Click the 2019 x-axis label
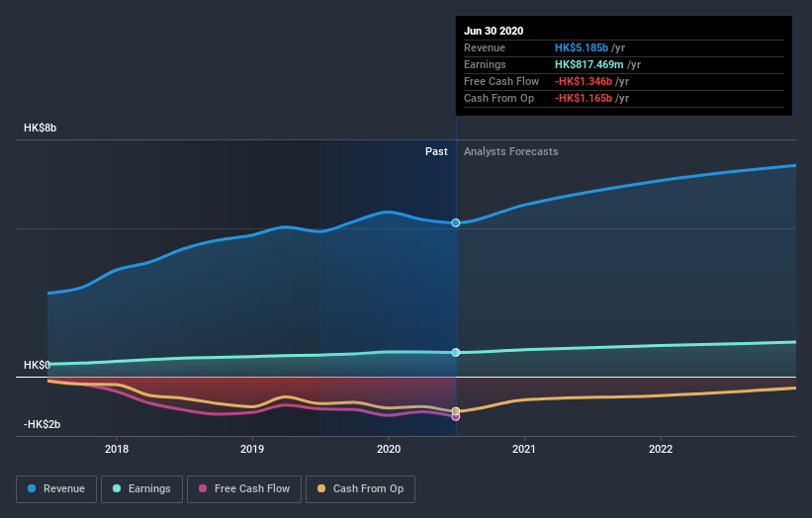Viewport: 812px width, 518px height. pos(252,449)
